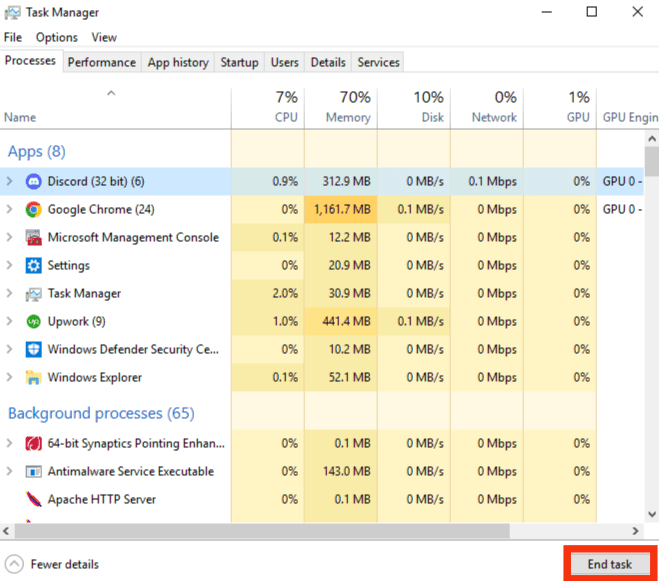Screen dimensions: 659x581
Task: Select the Processes tab
Action: pos(30,61)
